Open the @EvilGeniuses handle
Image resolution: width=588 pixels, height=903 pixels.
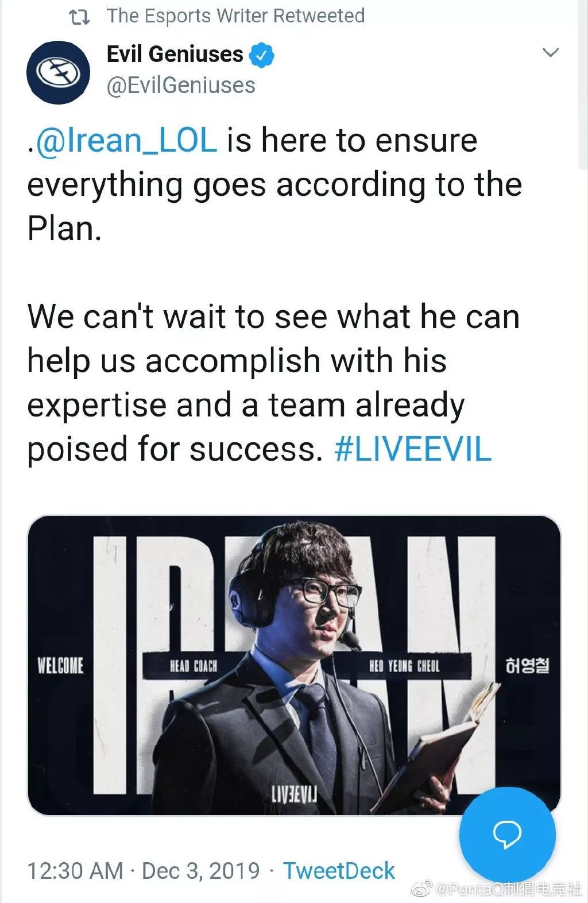[181, 86]
